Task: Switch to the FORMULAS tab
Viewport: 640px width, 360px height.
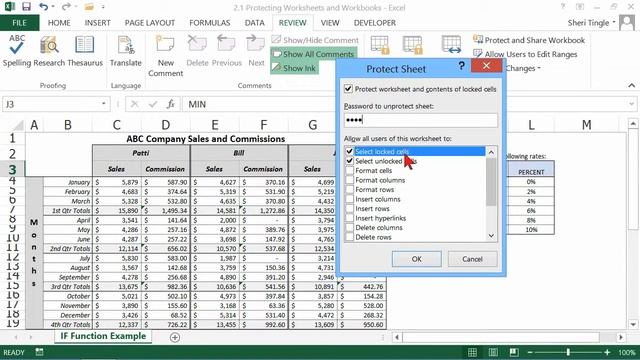Action: (210, 23)
